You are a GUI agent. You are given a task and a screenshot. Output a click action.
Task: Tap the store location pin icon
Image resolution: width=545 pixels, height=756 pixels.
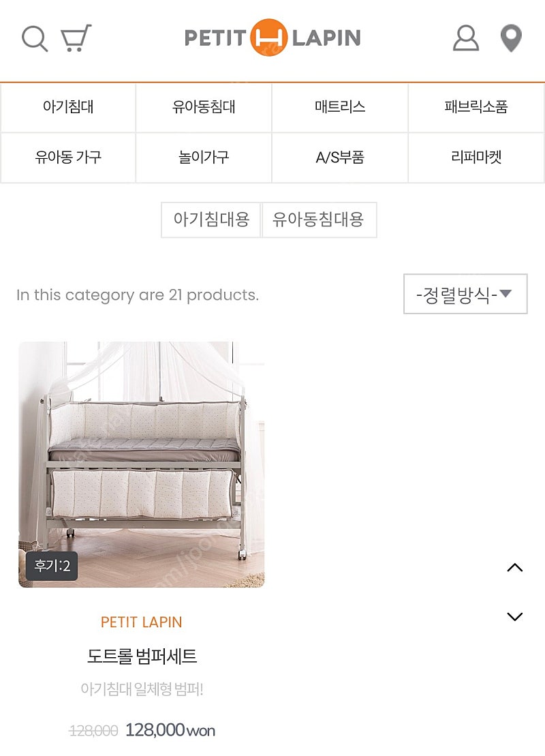pyautogui.click(x=511, y=38)
